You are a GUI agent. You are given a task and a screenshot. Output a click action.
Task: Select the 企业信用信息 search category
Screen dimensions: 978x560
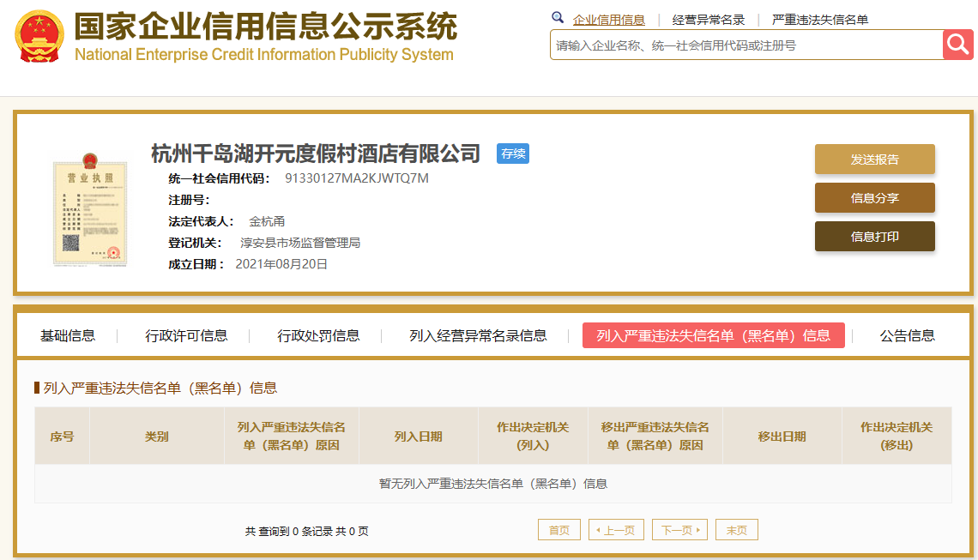[x=609, y=20]
